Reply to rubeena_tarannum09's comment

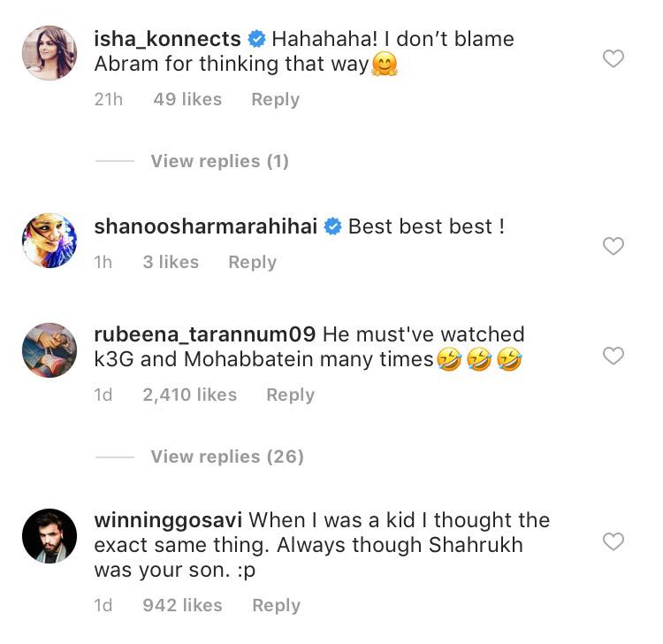click(290, 395)
